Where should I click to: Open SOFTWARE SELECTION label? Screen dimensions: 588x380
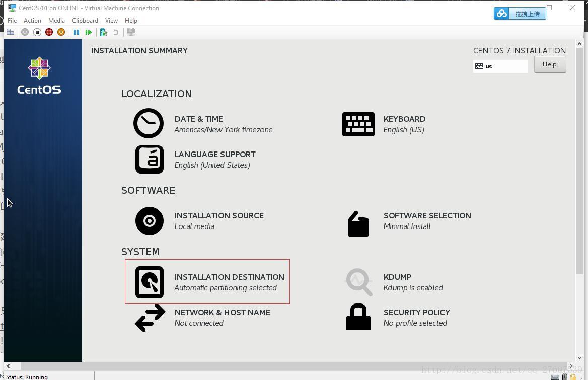click(x=427, y=215)
